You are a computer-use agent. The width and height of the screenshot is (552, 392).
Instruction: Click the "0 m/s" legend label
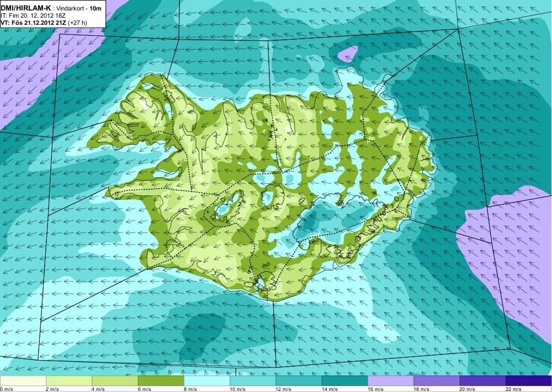click(x=7, y=389)
